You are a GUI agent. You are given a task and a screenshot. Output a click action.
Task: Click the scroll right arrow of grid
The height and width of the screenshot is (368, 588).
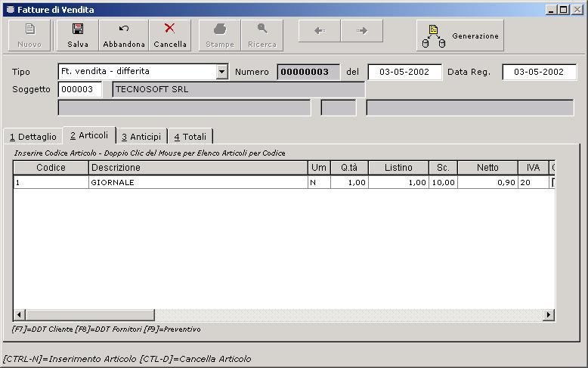tap(549, 315)
